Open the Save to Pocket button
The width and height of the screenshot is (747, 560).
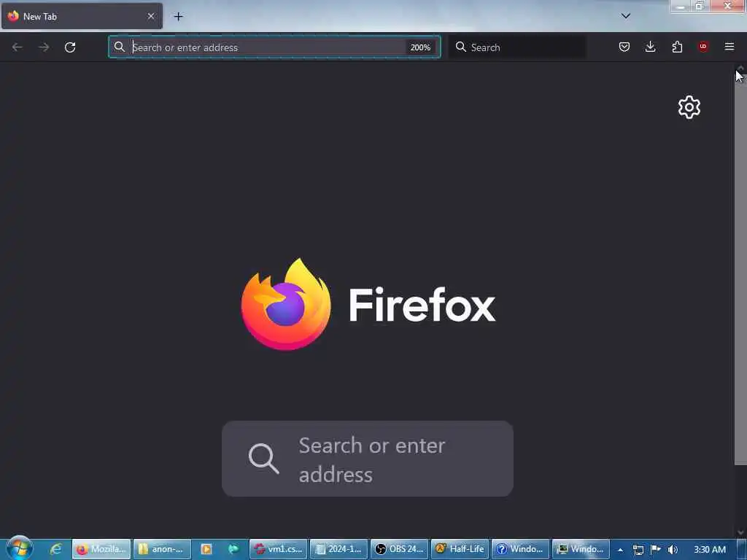click(624, 47)
